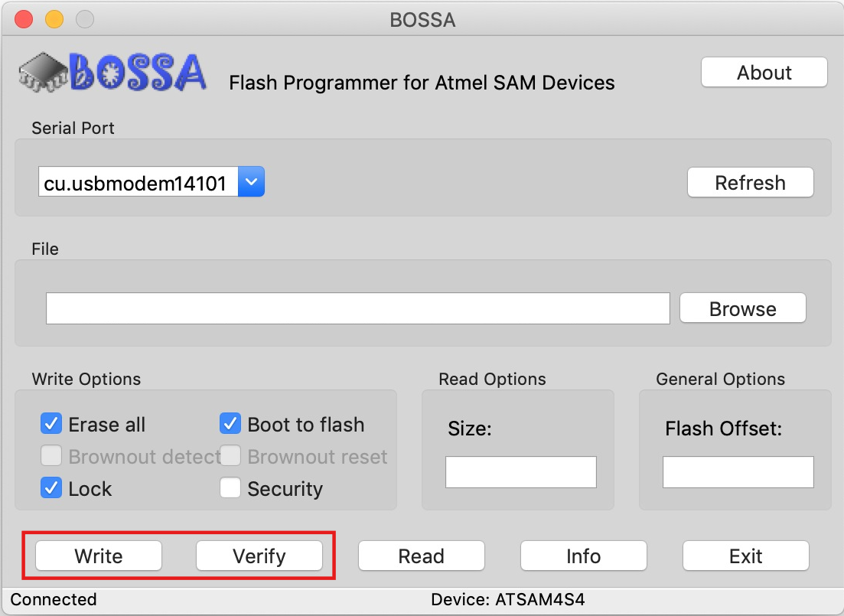Enable the Security checkbox
The width and height of the screenshot is (844, 616).
tap(230, 488)
